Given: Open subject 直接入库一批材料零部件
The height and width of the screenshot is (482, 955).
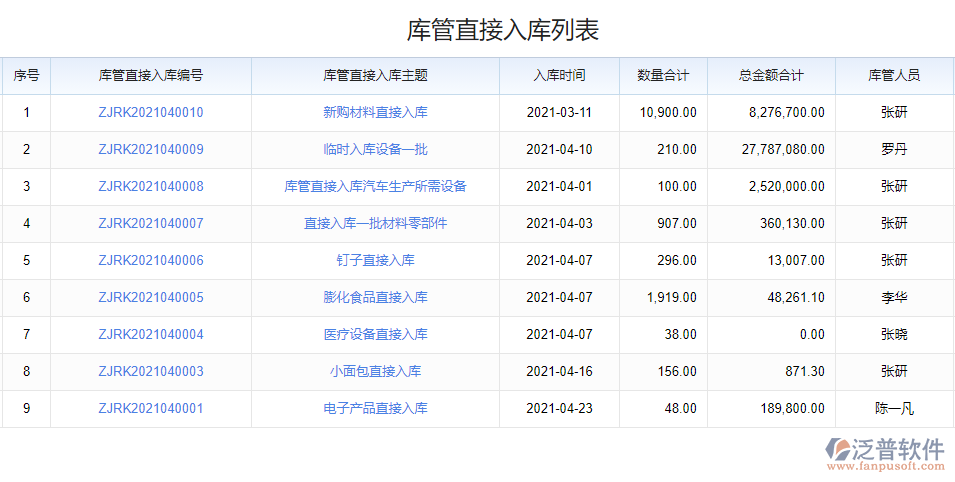Looking at the screenshot, I should [375, 224].
